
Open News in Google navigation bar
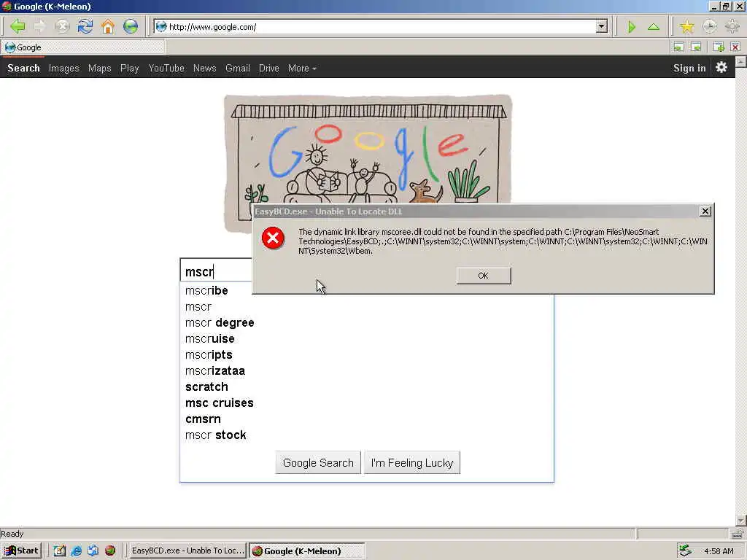[204, 68]
